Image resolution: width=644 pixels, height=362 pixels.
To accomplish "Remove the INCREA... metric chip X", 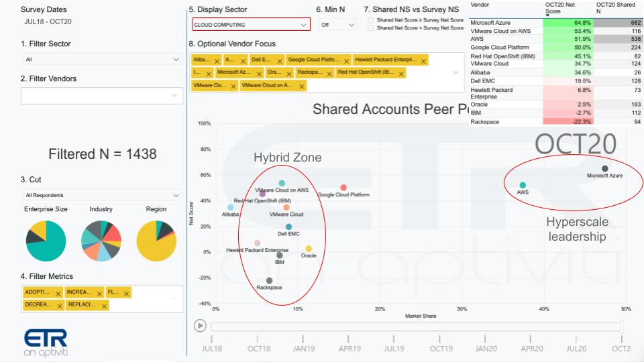I will click(x=99, y=294).
